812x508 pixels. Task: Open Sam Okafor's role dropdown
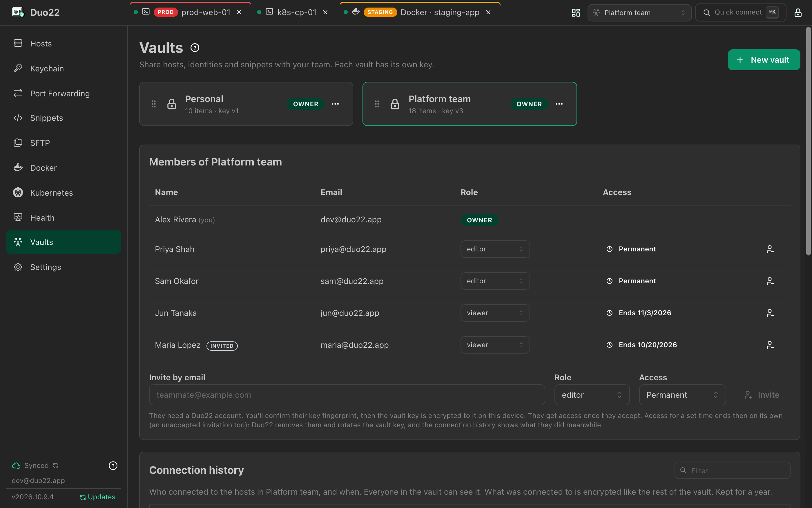pos(495,281)
